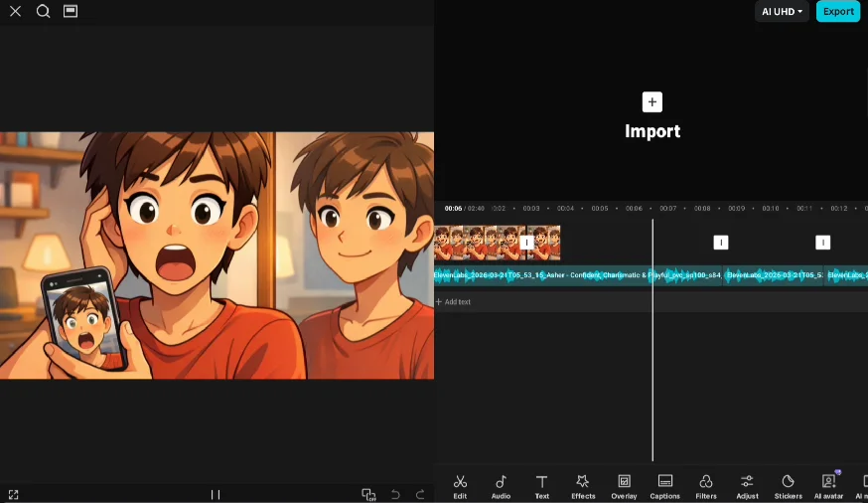Click the redo arrow
This screenshot has width=868, height=503.
point(420,494)
